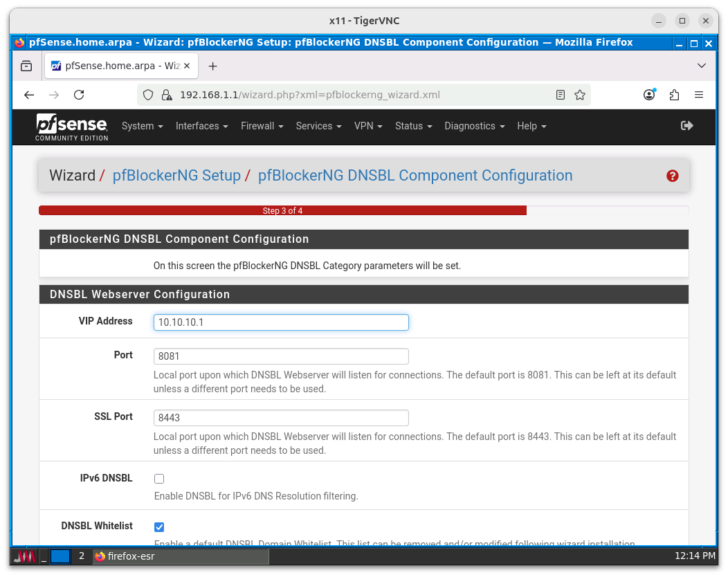Screen dimensions: 728x577
Task: Open the list all tabs chevron
Action: click(702, 66)
